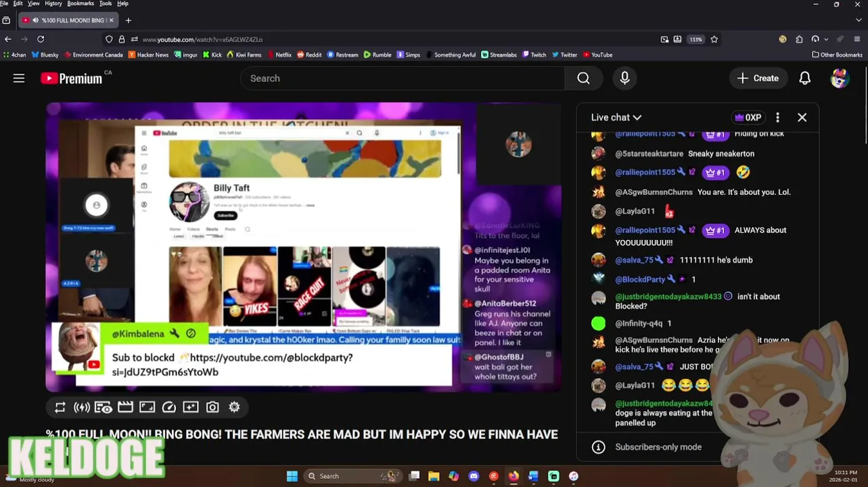Click the 0XP crown badge in chat header

748,118
